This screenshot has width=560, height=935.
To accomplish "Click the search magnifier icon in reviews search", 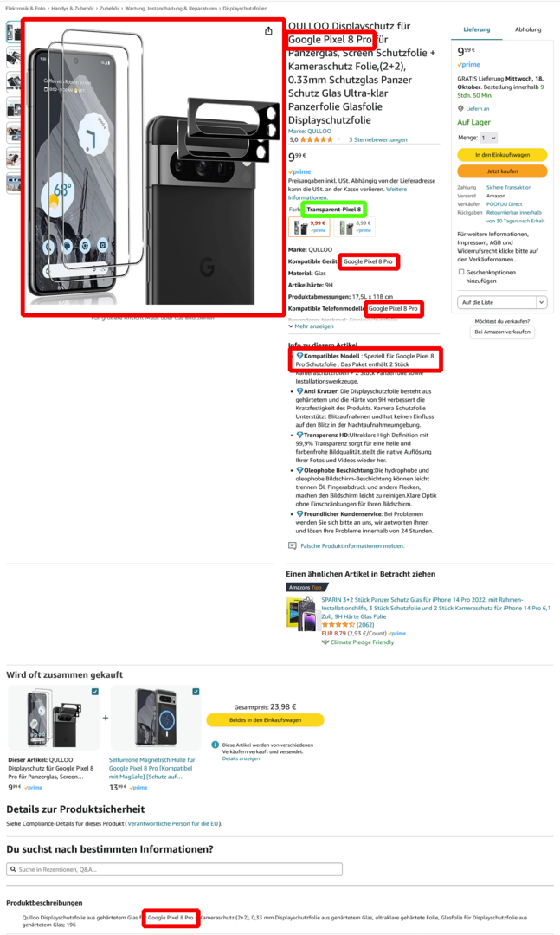I will pos(13,869).
